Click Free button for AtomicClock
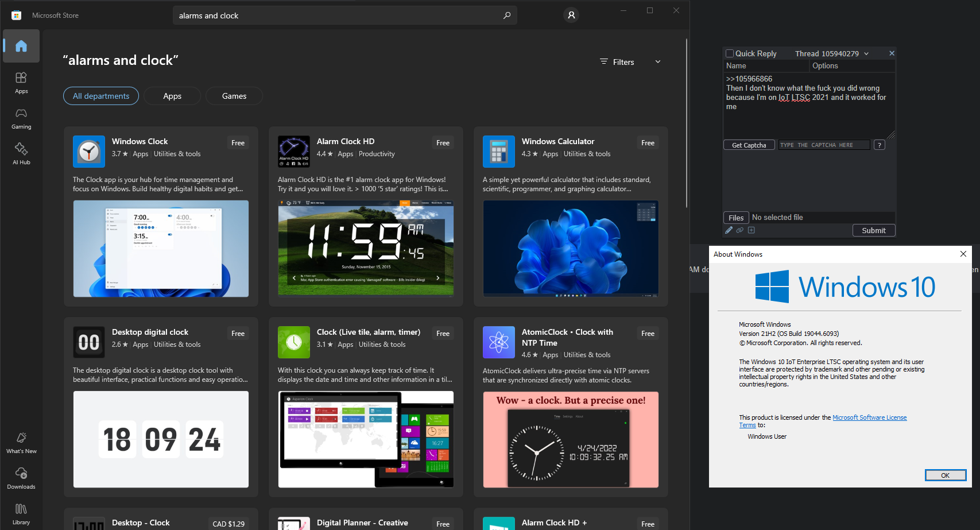Viewport: 980px width, 530px height. 648,334
